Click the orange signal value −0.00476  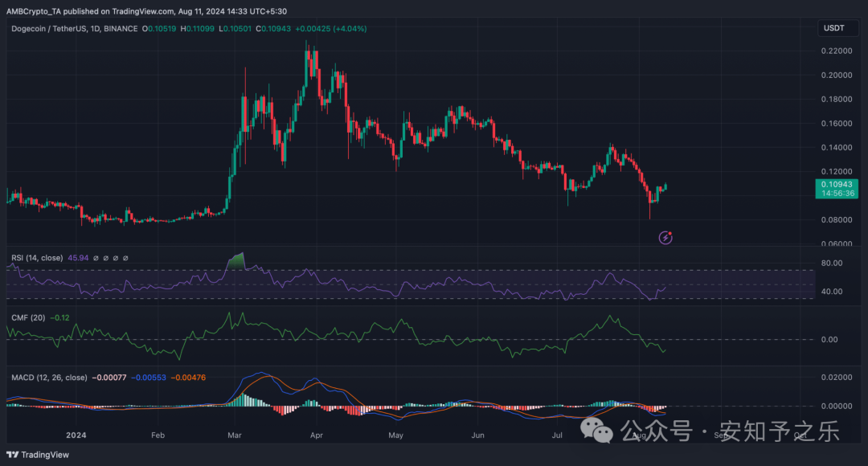point(188,378)
